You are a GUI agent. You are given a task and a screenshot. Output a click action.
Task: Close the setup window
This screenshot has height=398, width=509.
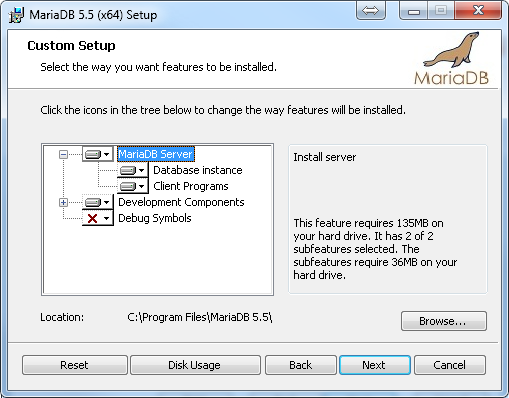[x=479, y=11]
